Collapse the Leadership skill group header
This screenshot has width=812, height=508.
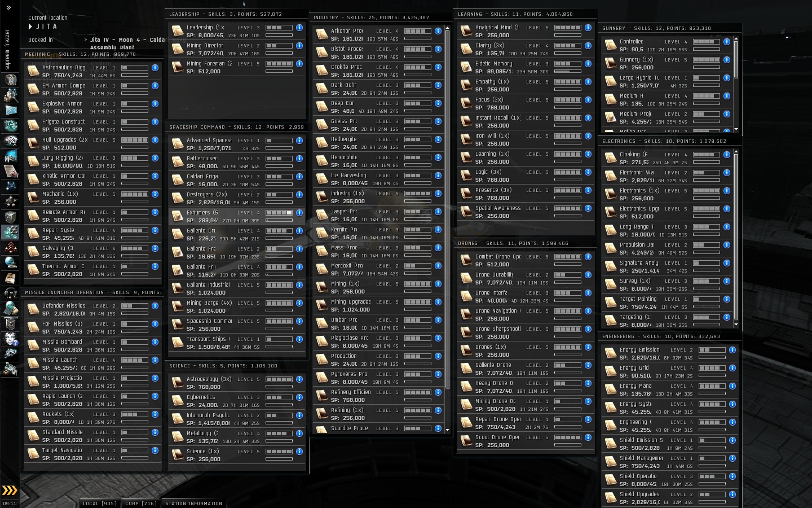pos(237,14)
